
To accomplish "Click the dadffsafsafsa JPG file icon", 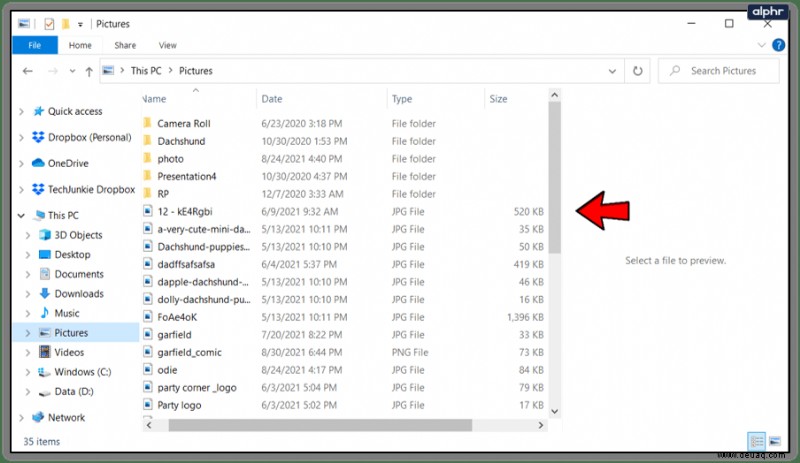I will (147, 264).
